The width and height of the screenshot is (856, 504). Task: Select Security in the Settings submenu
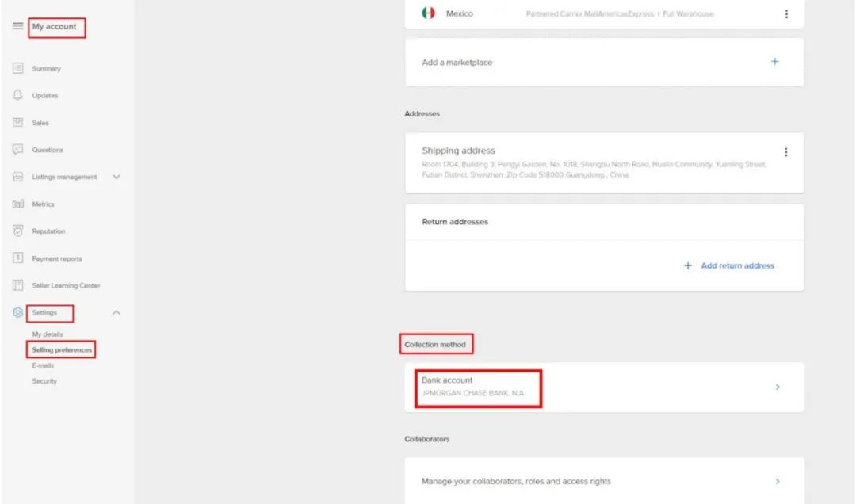click(x=45, y=381)
